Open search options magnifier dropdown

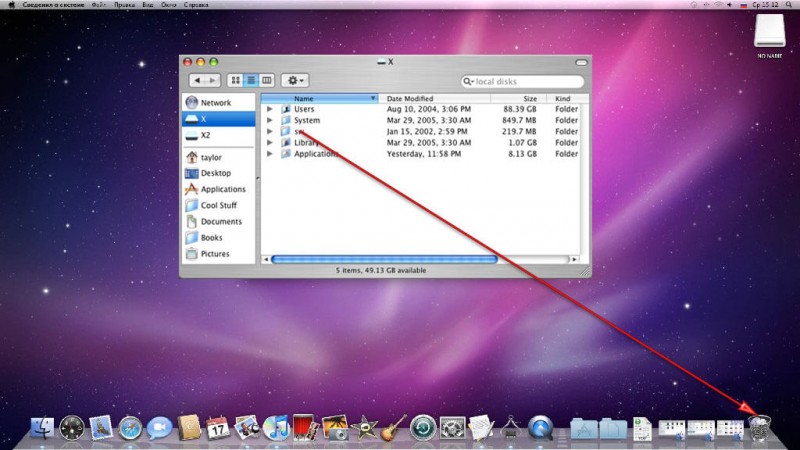pyautogui.click(x=468, y=82)
